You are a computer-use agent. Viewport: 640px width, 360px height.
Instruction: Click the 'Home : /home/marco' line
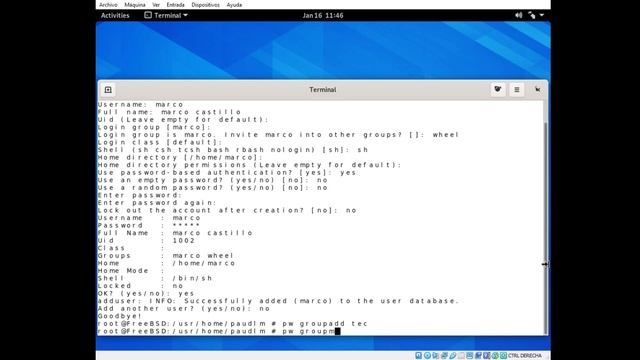(x=167, y=263)
